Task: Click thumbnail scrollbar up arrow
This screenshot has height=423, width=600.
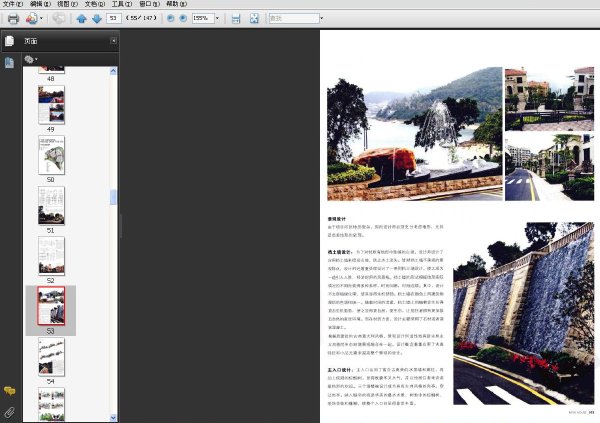Action: (x=113, y=71)
